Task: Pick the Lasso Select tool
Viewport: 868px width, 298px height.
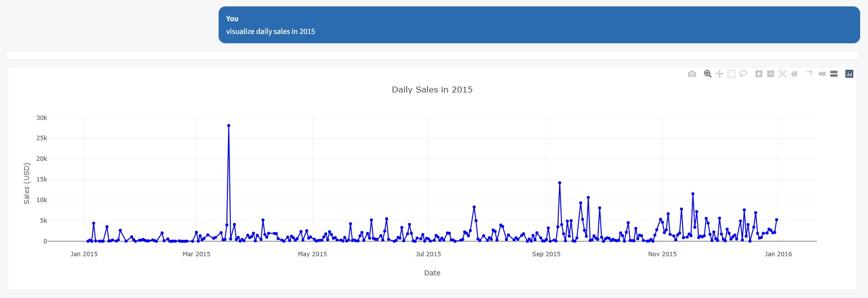Action: (x=743, y=74)
